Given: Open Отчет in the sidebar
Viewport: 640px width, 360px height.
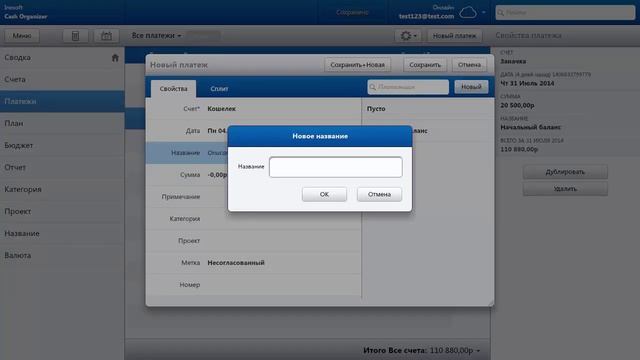Looking at the screenshot, I should click(62, 167).
